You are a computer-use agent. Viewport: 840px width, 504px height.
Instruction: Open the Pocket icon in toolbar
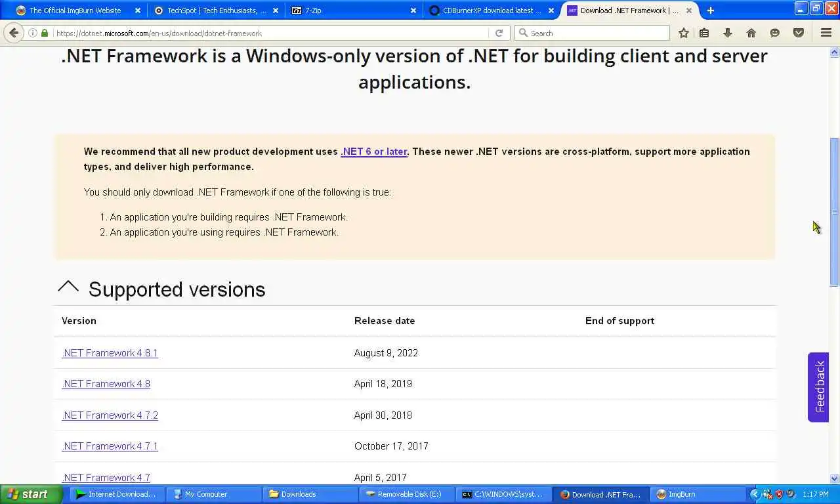pos(798,33)
